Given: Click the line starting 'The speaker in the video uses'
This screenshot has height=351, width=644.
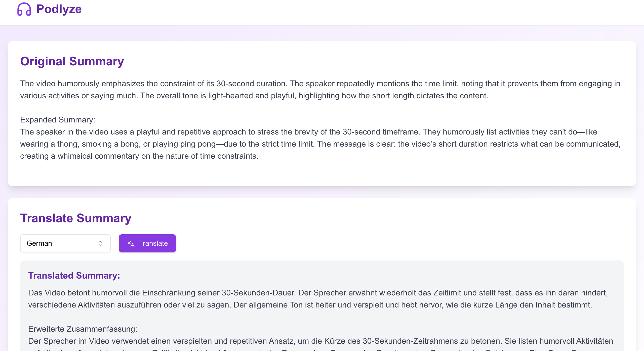Looking at the screenshot, I should tap(308, 132).
